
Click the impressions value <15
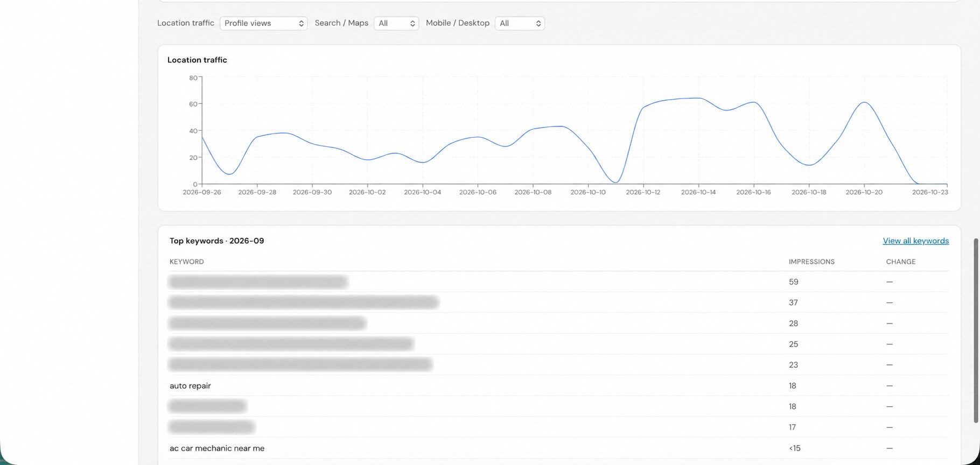point(795,448)
